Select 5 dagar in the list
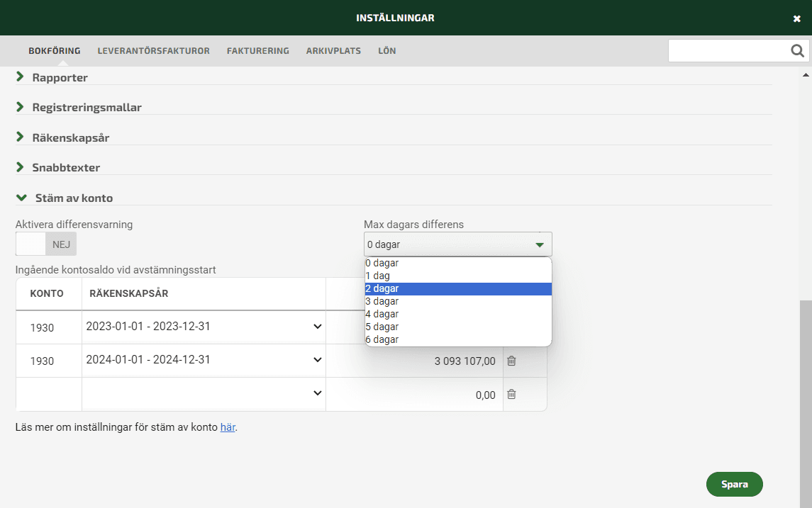812x508 pixels. point(458,327)
